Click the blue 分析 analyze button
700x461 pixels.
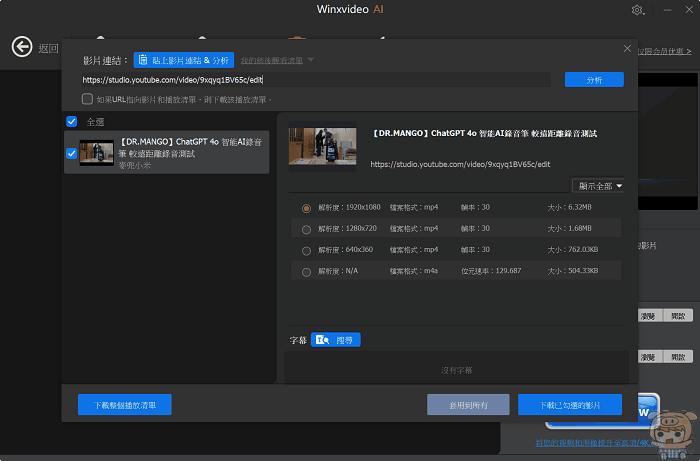pos(594,80)
